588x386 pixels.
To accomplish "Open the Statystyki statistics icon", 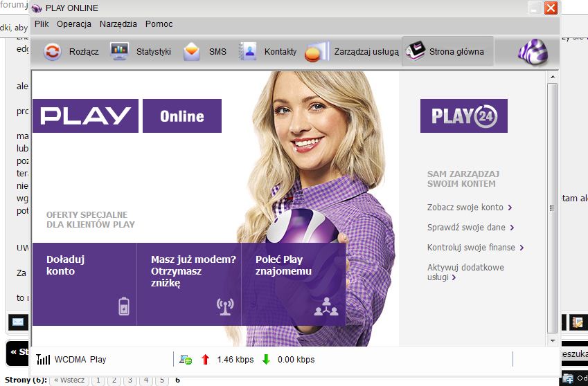I will (x=120, y=52).
